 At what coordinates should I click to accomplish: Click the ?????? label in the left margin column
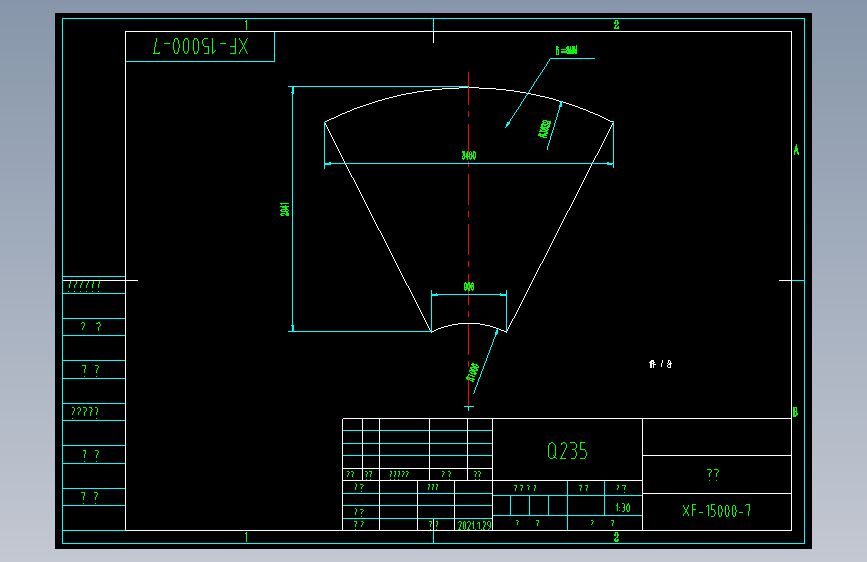click(x=84, y=285)
